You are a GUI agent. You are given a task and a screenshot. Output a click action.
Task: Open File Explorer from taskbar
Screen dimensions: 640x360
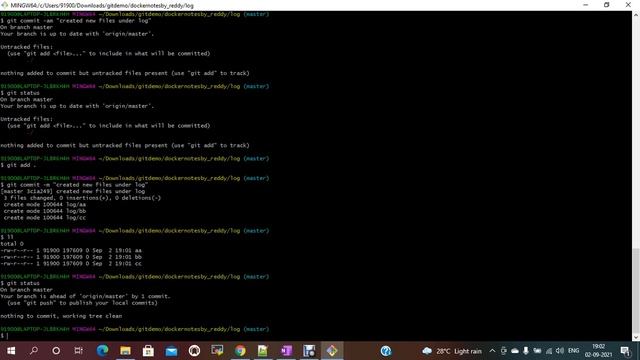[x=125, y=351]
